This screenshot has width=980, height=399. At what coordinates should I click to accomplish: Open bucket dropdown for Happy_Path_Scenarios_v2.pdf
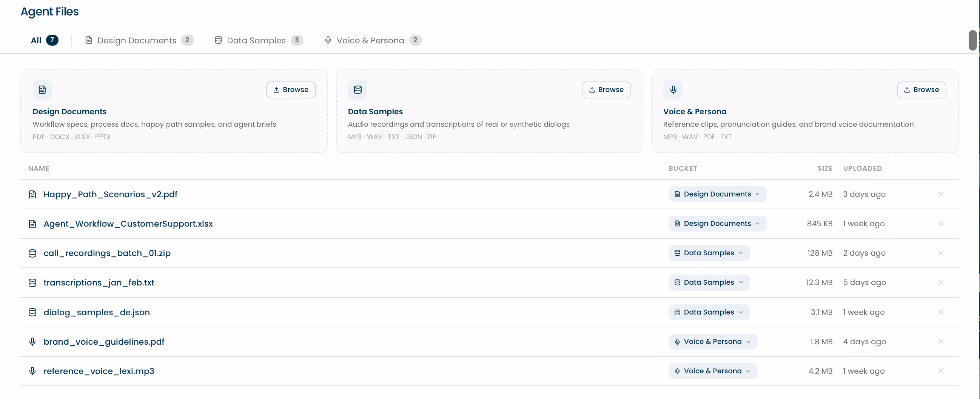[718, 194]
